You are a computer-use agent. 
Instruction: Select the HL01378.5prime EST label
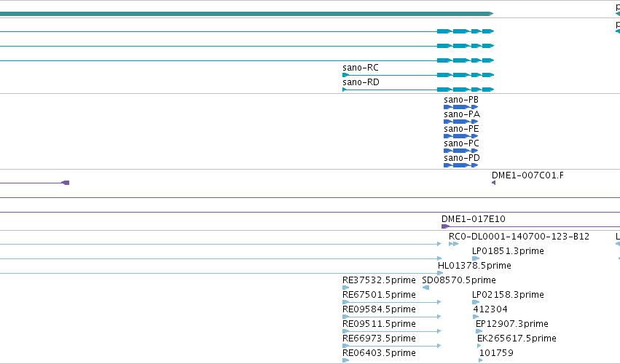point(474,266)
